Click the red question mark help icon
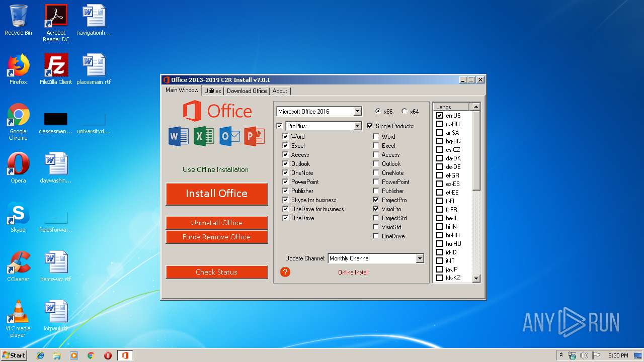The image size is (644, 362). pos(285,272)
